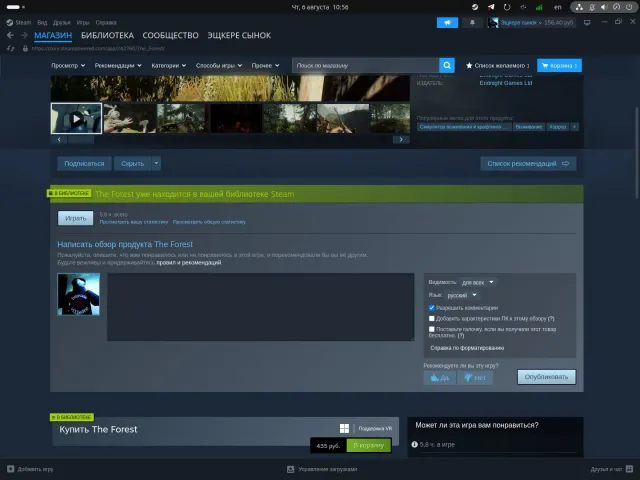This screenshot has height=480, width=640.
Task: Click the Telegram tray icon
Action: point(491,7)
